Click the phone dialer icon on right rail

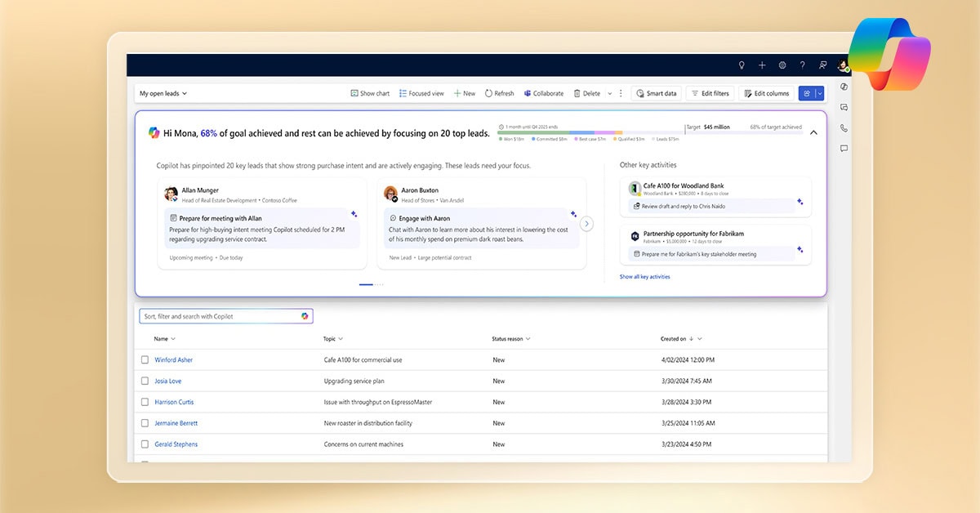tap(844, 128)
